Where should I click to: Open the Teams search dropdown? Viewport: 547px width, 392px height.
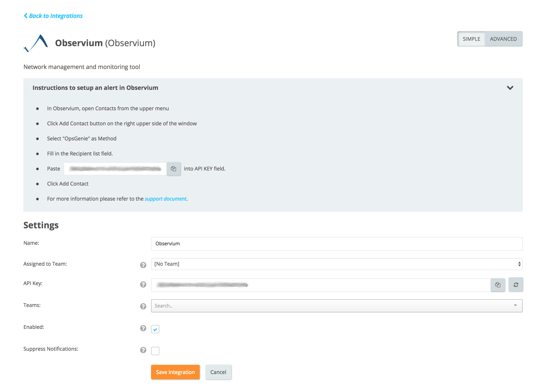pyautogui.click(x=336, y=306)
